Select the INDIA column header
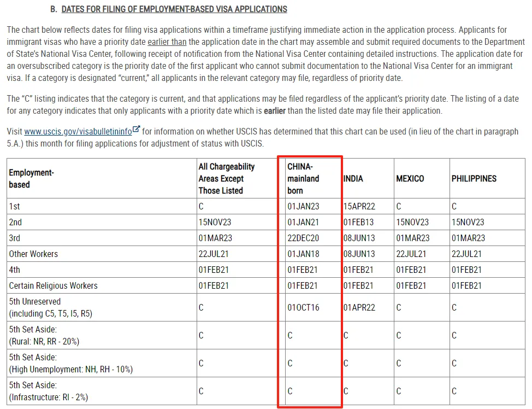 (x=353, y=179)
